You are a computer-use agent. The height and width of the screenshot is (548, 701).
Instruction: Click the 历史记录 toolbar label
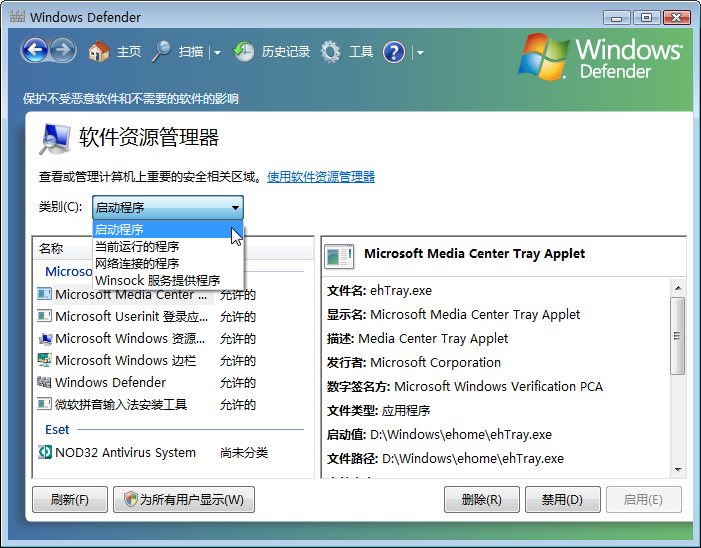click(x=286, y=52)
